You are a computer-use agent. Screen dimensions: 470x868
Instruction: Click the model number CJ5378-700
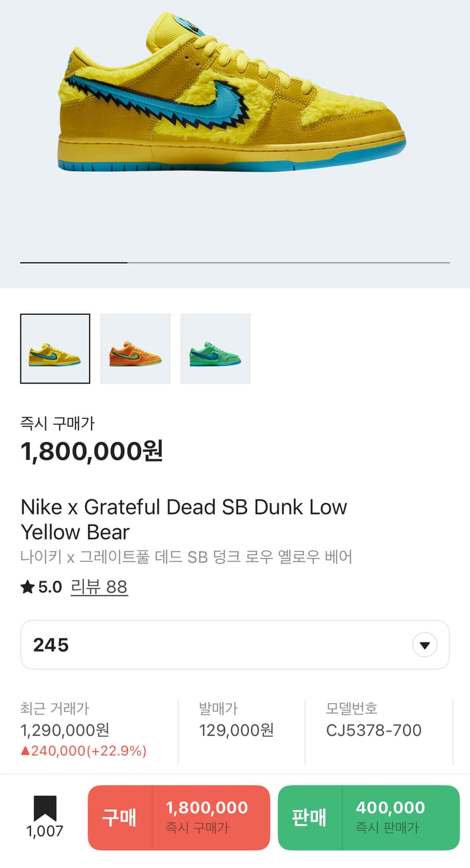coord(373,730)
